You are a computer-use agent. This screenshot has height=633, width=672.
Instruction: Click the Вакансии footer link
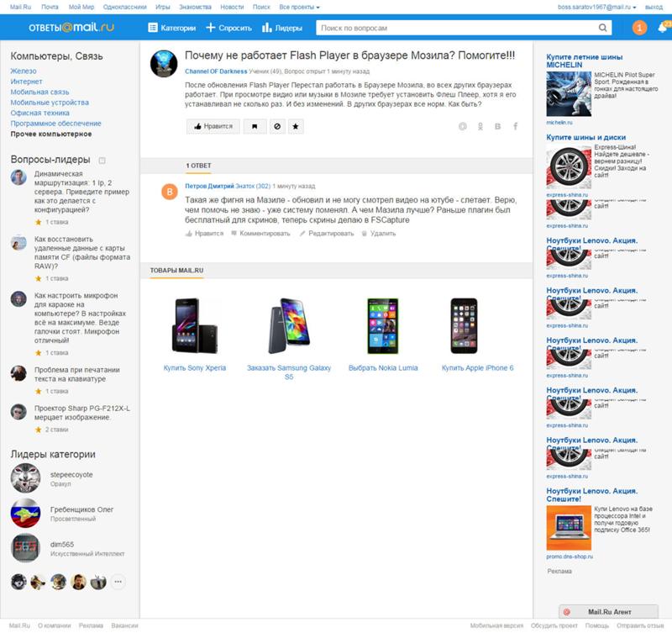(124, 625)
